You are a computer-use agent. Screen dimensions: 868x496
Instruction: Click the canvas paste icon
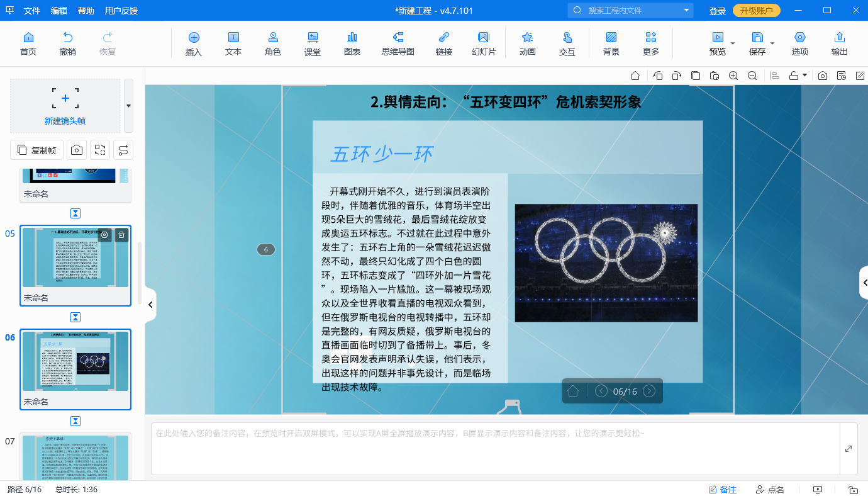click(x=715, y=76)
